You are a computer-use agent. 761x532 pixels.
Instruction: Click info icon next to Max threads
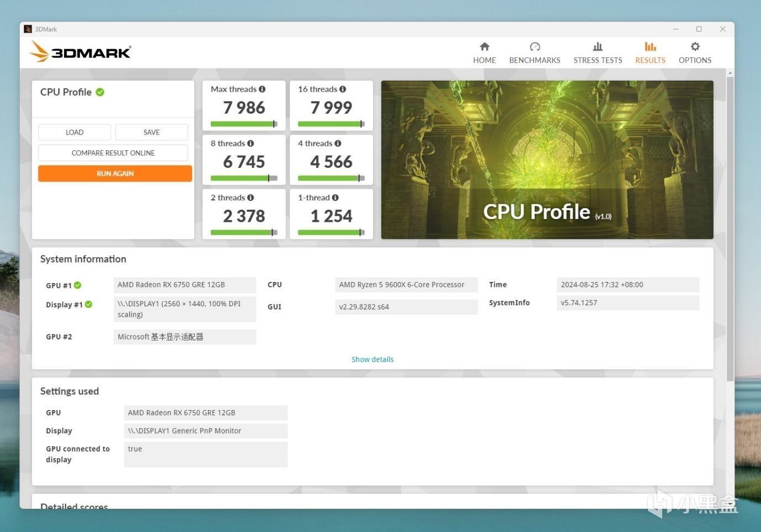coord(262,89)
